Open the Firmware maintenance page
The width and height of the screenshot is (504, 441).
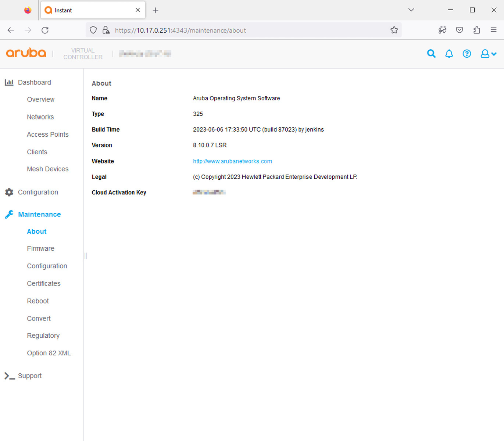tap(41, 248)
